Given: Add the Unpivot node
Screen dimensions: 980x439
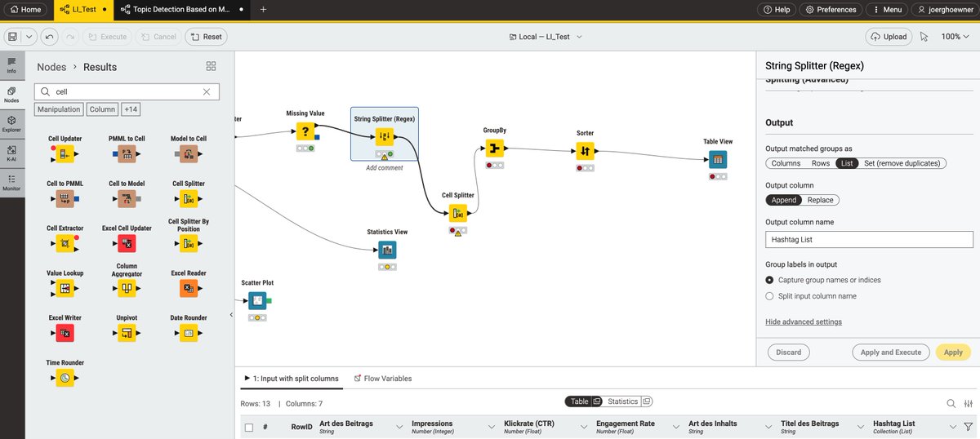Looking at the screenshot, I should pos(127,333).
